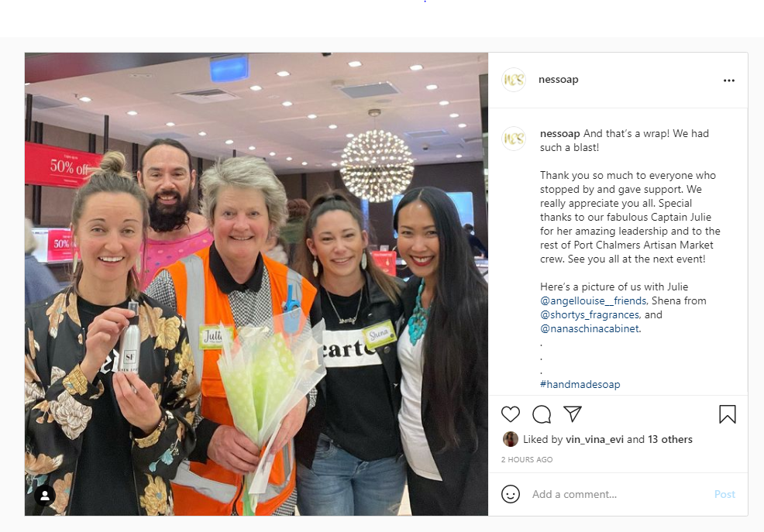Click the Post comment button
764x532 pixels.
tap(724, 495)
